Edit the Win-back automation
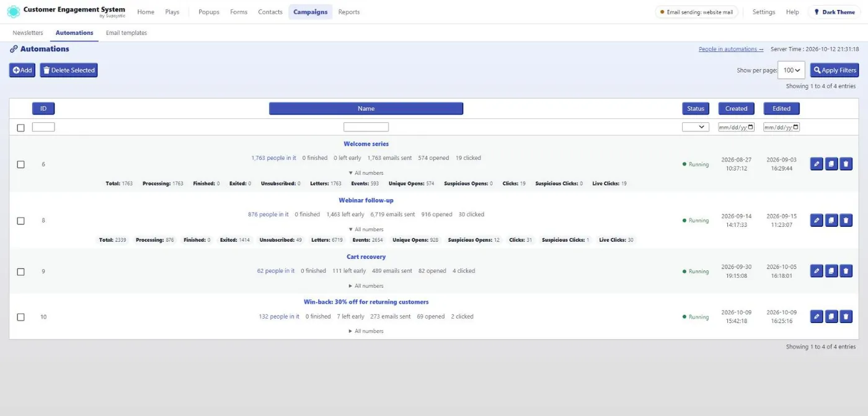This screenshot has height=416, width=868. (x=817, y=317)
